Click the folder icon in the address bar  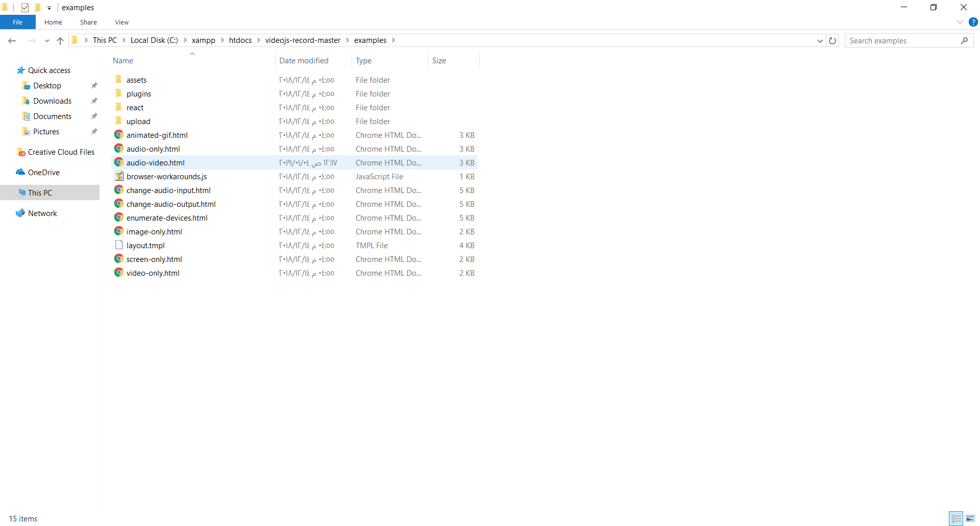(x=75, y=40)
